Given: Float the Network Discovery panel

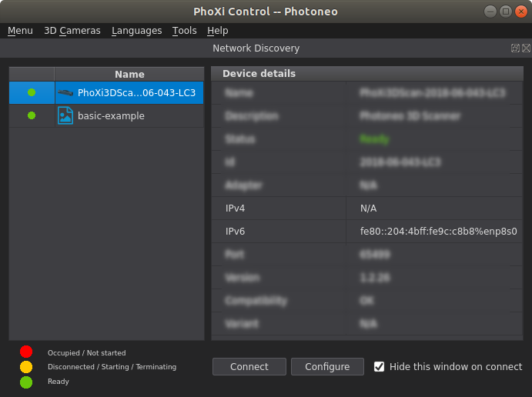Looking at the screenshot, I should coord(515,48).
